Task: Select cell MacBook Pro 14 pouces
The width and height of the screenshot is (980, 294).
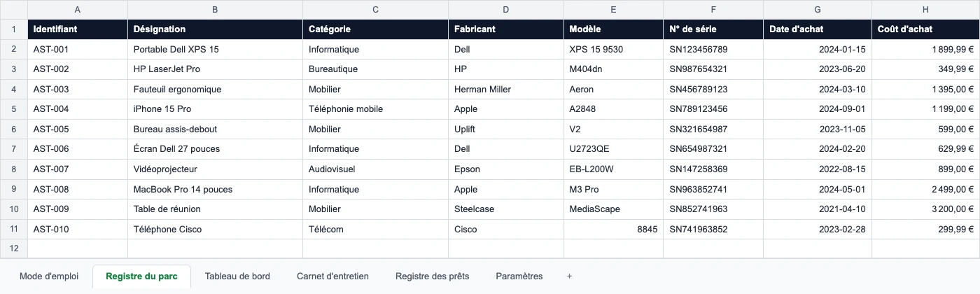Action: pos(216,189)
